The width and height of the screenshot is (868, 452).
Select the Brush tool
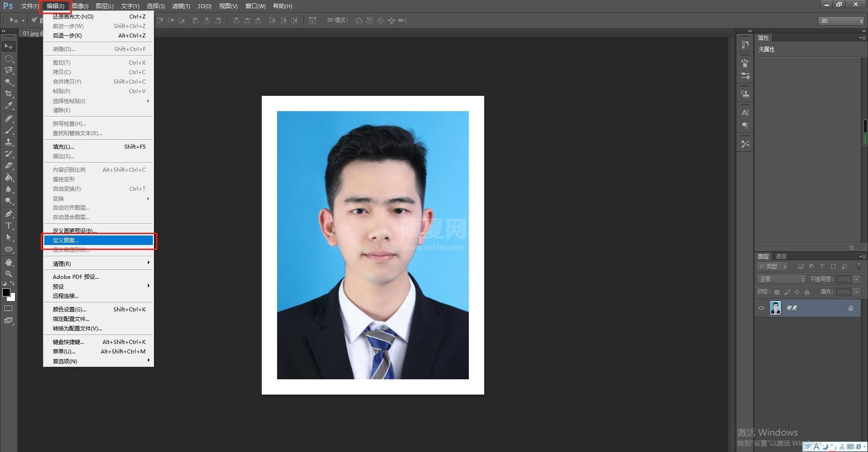(9, 130)
